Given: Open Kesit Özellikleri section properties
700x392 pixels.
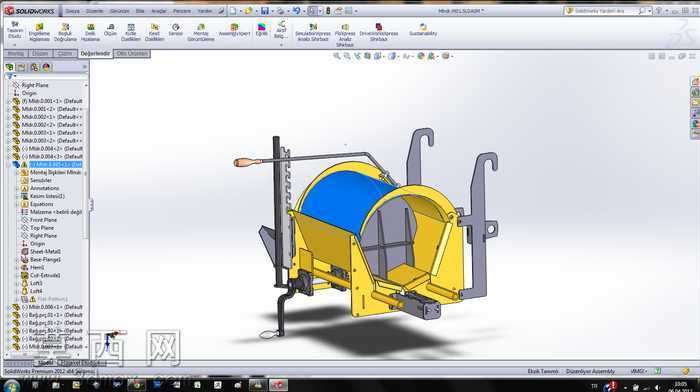Looking at the screenshot, I should (154, 33).
